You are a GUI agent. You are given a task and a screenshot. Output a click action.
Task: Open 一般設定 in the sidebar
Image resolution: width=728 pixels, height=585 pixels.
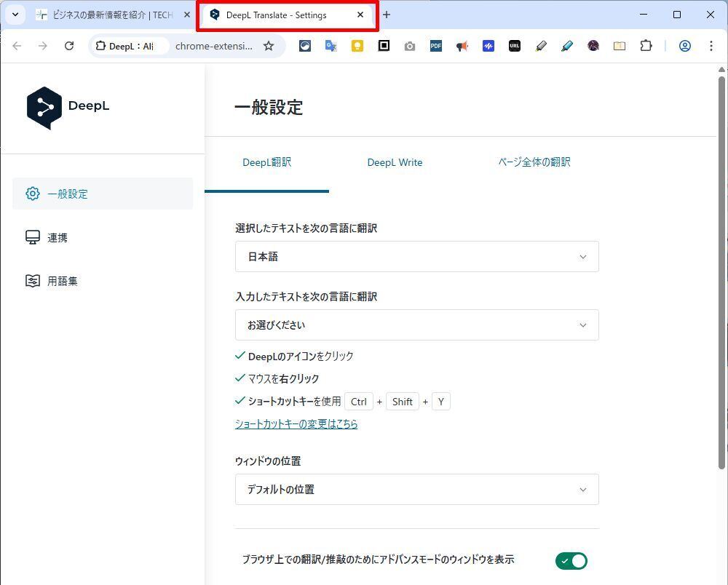pyautogui.click(x=103, y=194)
